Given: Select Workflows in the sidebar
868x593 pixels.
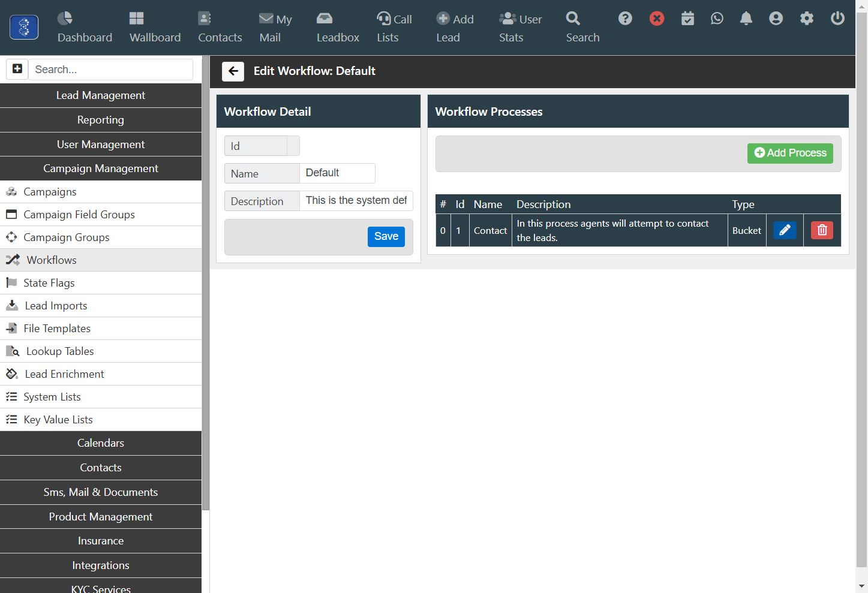Looking at the screenshot, I should 101,260.
